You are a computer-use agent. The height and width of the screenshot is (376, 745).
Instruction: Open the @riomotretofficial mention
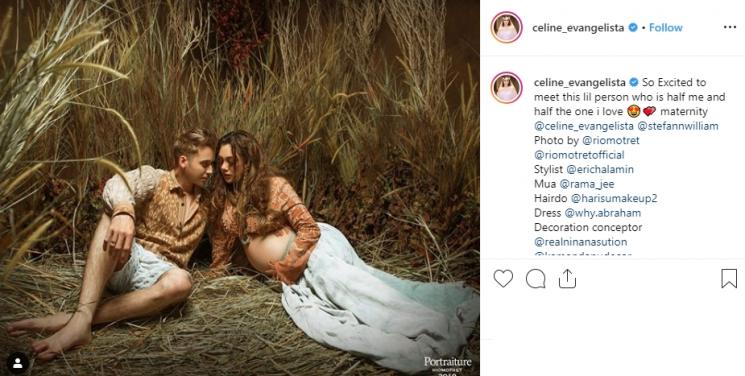coord(579,155)
